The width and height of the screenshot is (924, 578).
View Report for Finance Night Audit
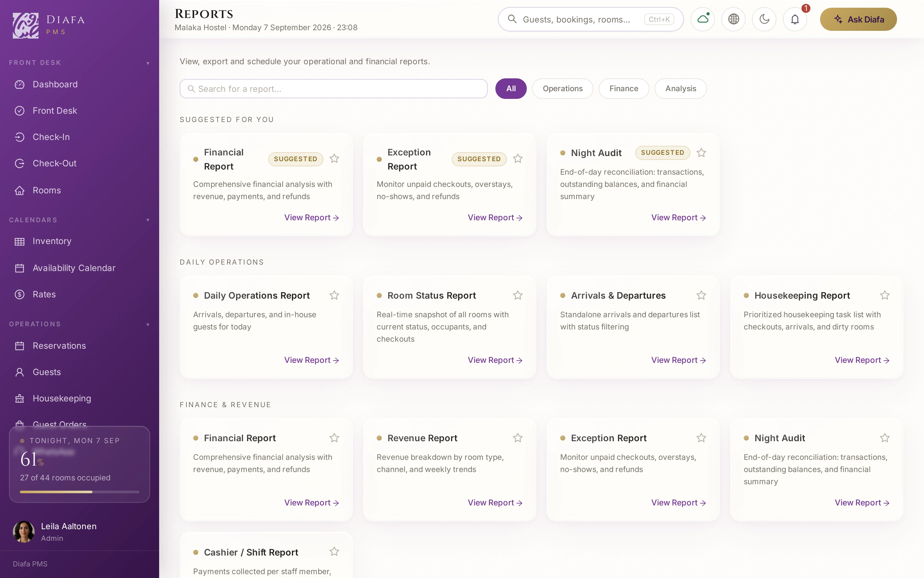point(862,503)
